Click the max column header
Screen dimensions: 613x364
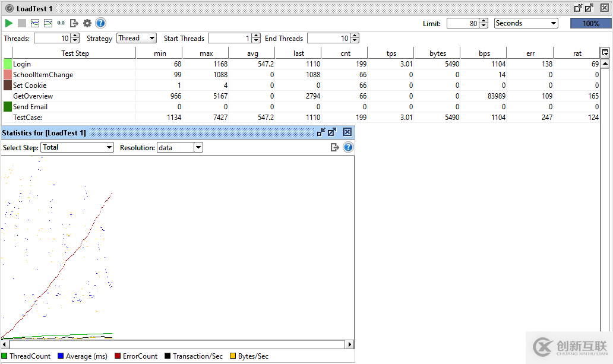point(206,53)
